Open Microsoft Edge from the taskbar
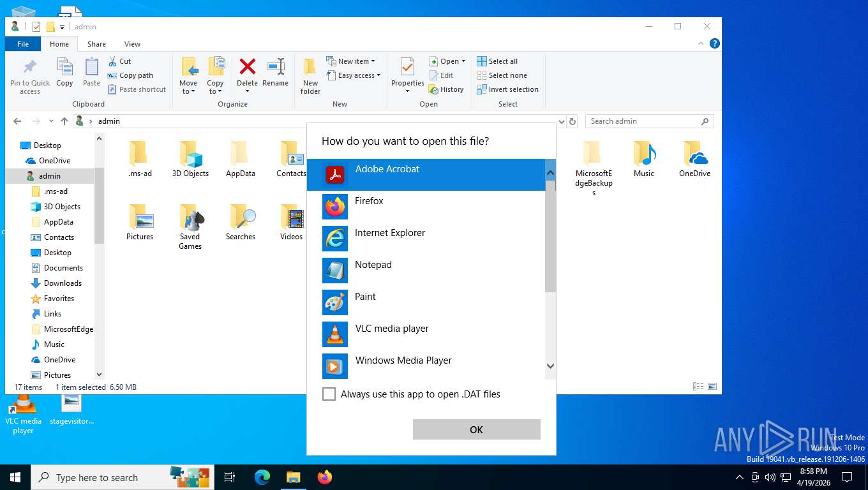Image resolution: width=868 pixels, height=490 pixels. 262,477
